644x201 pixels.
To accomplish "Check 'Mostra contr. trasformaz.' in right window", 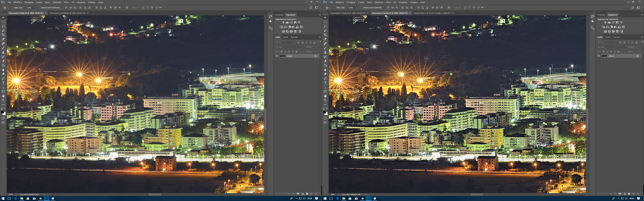I will click(x=362, y=8).
